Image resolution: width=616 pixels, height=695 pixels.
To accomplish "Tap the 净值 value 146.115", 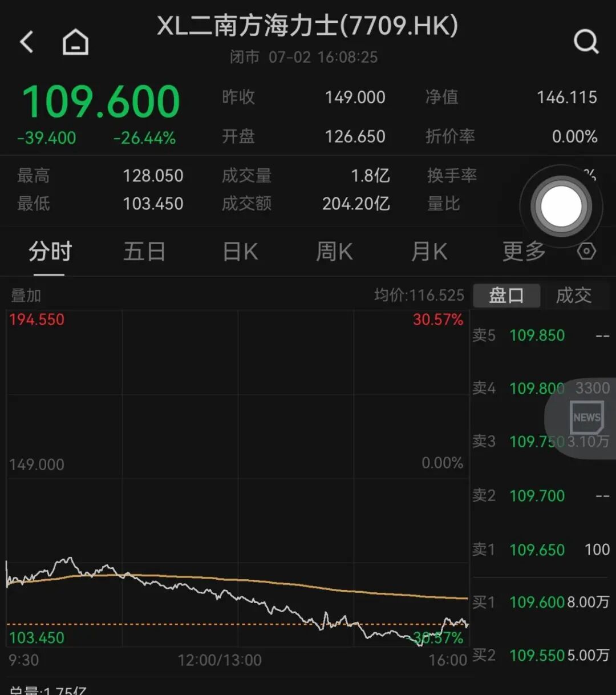I will click(567, 98).
